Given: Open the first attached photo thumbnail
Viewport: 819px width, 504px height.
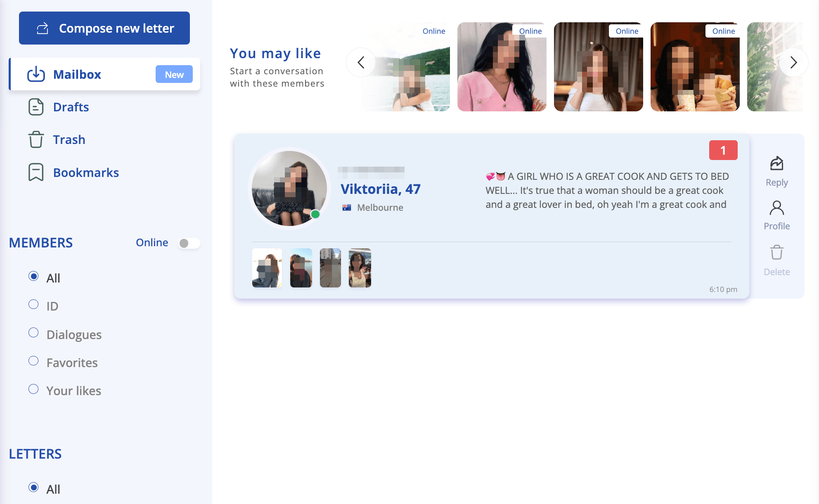Looking at the screenshot, I should tap(267, 268).
